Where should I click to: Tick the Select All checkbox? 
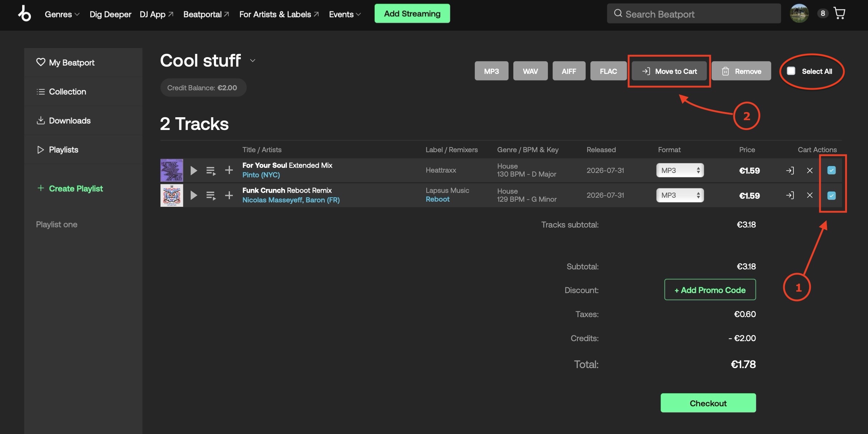click(x=791, y=71)
